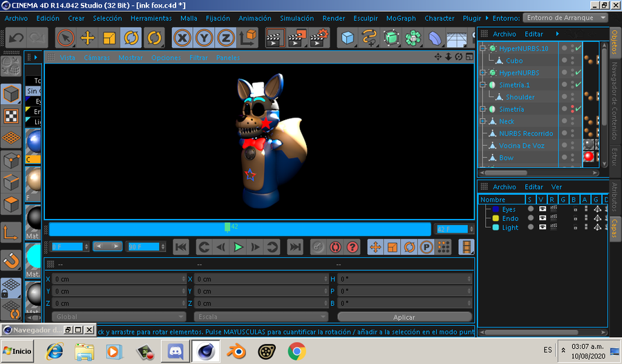
Task: Step the current frame 42 F field
Action: tap(455, 229)
